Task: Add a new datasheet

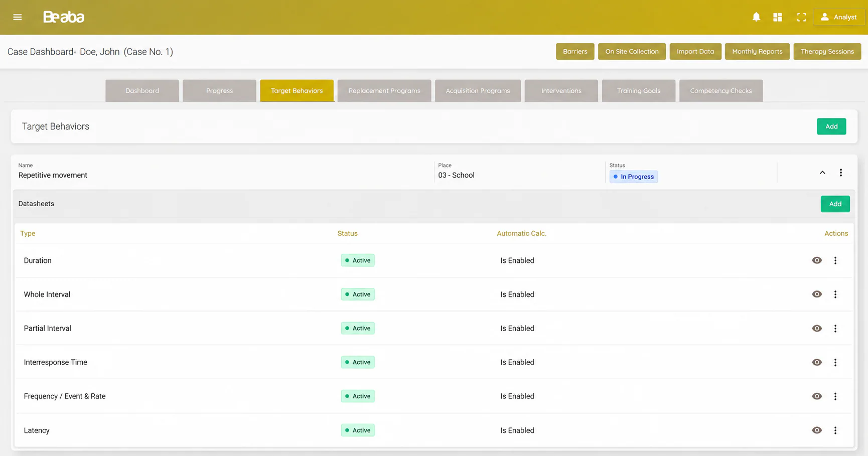Action: [x=835, y=204]
